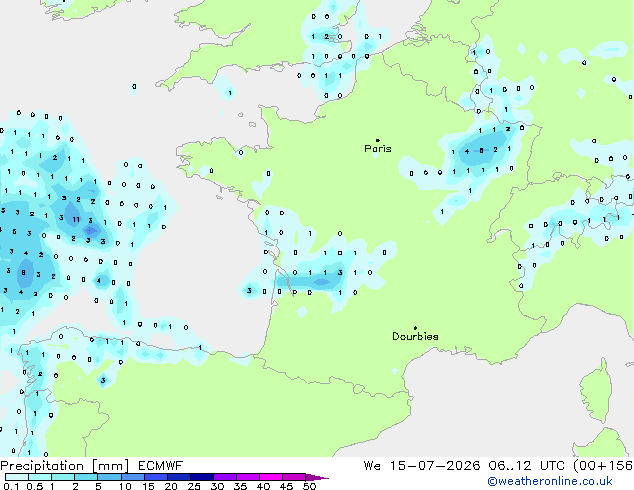Image resolution: width=634 pixels, height=490 pixels.
Task: Click the '06..12 UTC' time range text
Action: pyautogui.click(x=526, y=466)
